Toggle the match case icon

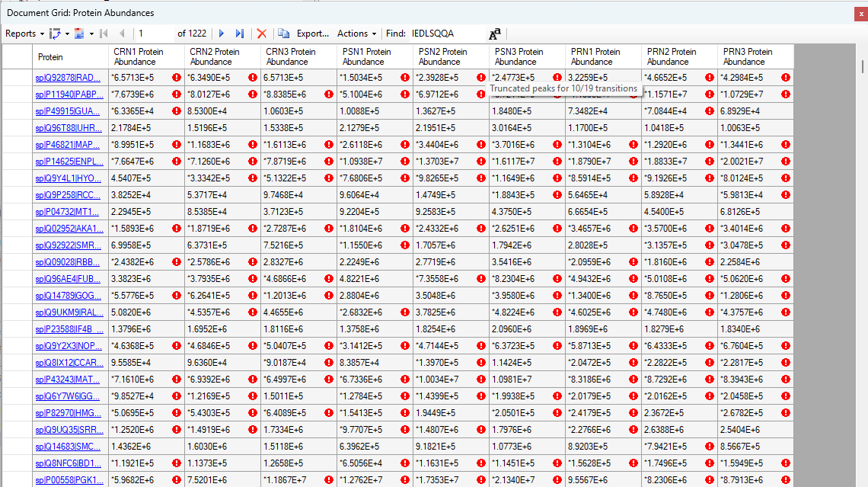495,34
